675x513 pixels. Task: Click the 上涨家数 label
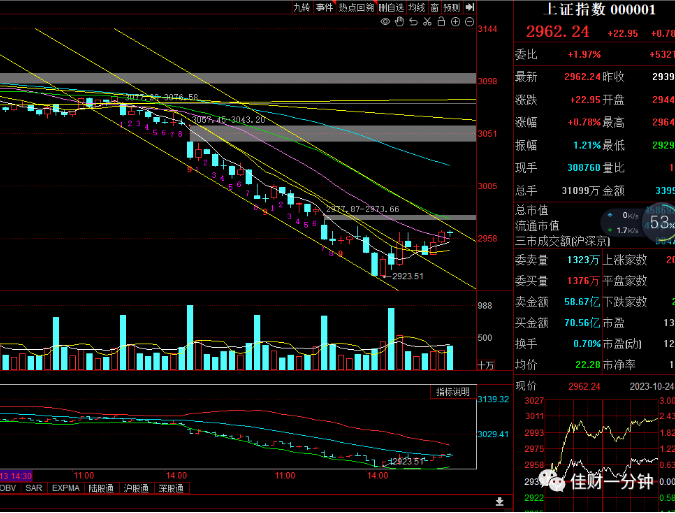(x=625, y=260)
